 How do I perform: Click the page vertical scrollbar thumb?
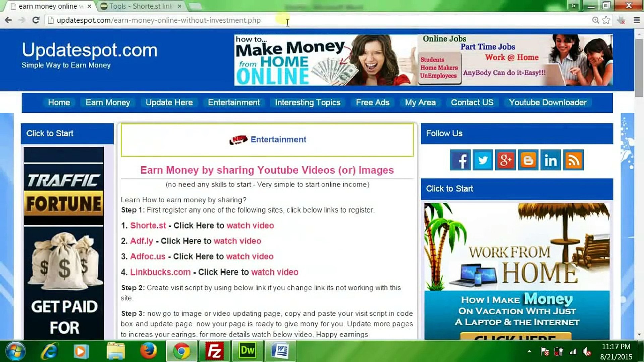pyautogui.click(x=639, y=67)
